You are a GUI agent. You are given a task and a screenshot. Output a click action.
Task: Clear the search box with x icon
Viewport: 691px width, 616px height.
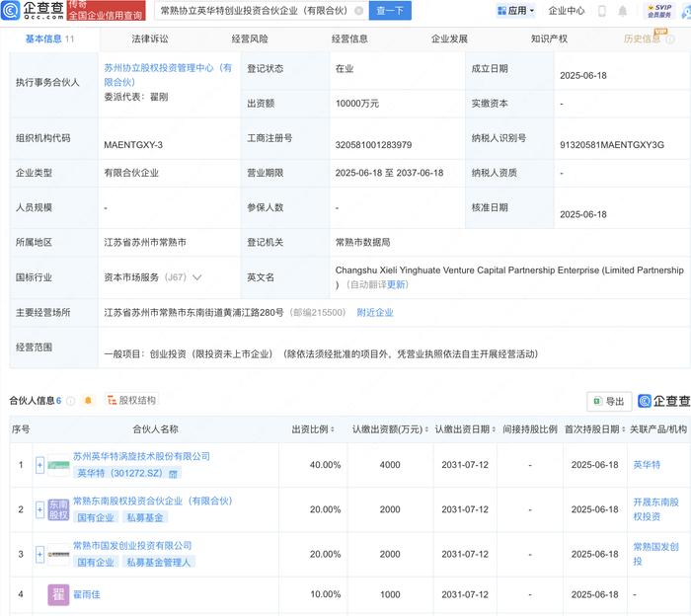tap(359, 11)
